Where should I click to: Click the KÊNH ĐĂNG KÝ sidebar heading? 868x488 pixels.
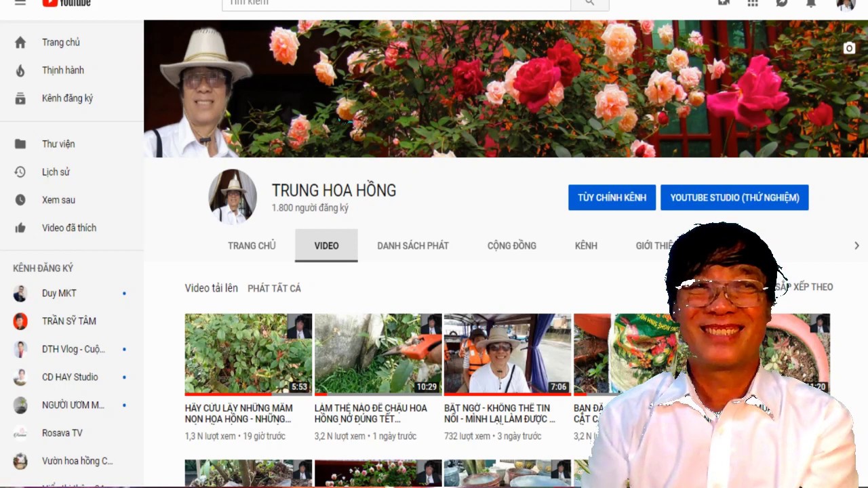point(43,268)
